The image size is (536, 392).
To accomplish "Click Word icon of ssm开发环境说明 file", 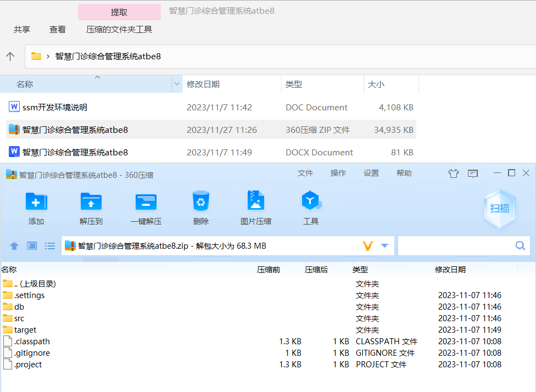I will [14, 107].
